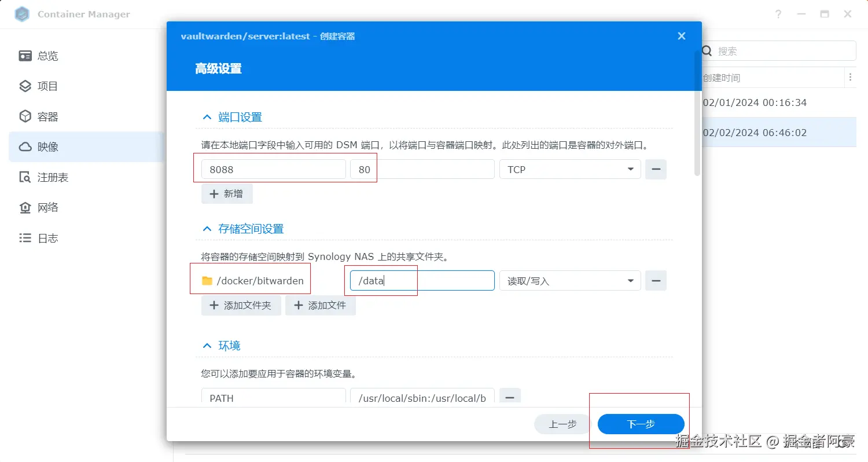Viewport: 868px width, 462px height.
Task: Edit the mount path field /data
Action: coord(422,281)
